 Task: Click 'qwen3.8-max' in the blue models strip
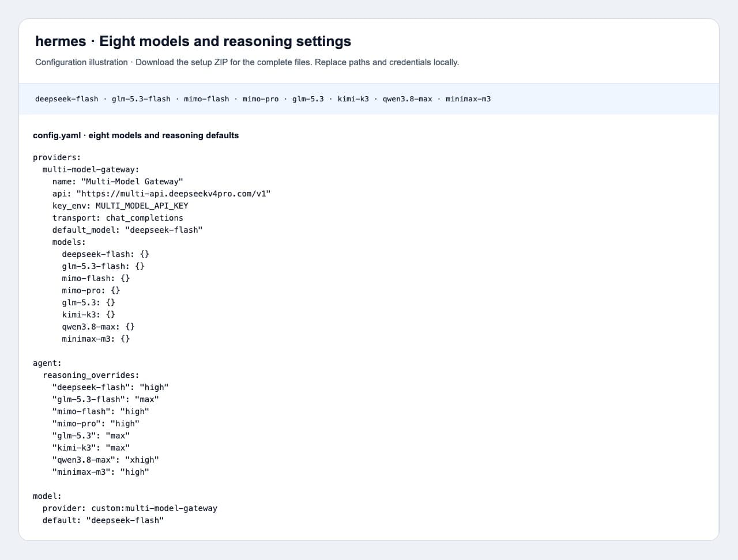(408, 99)
